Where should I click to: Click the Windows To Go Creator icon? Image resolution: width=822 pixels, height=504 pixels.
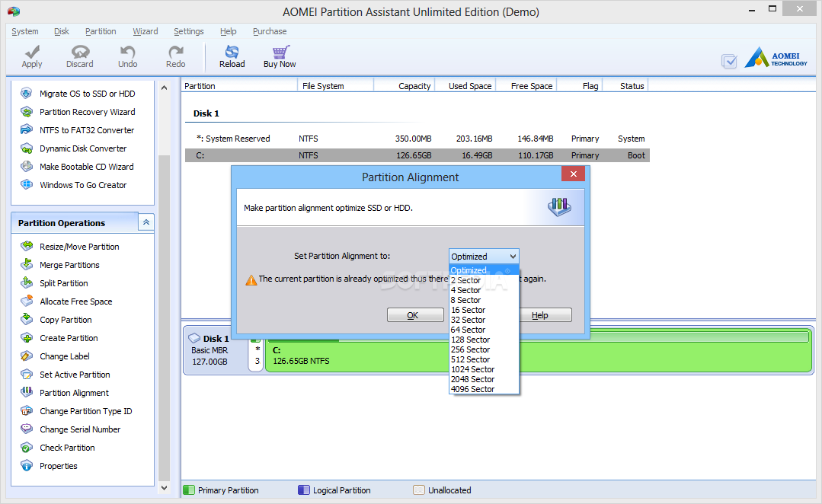point(26,184)
